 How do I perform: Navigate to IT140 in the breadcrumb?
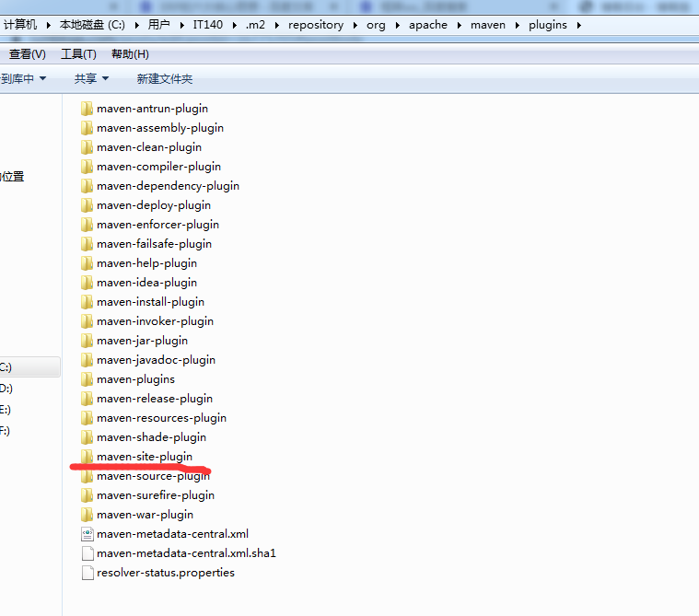[208, 25]
